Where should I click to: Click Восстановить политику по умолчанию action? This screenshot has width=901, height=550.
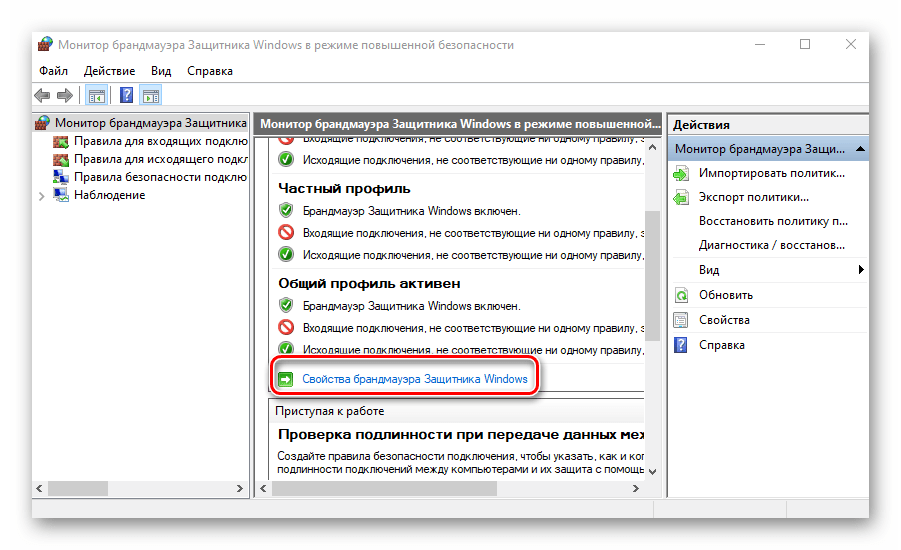tap(773, 221)
